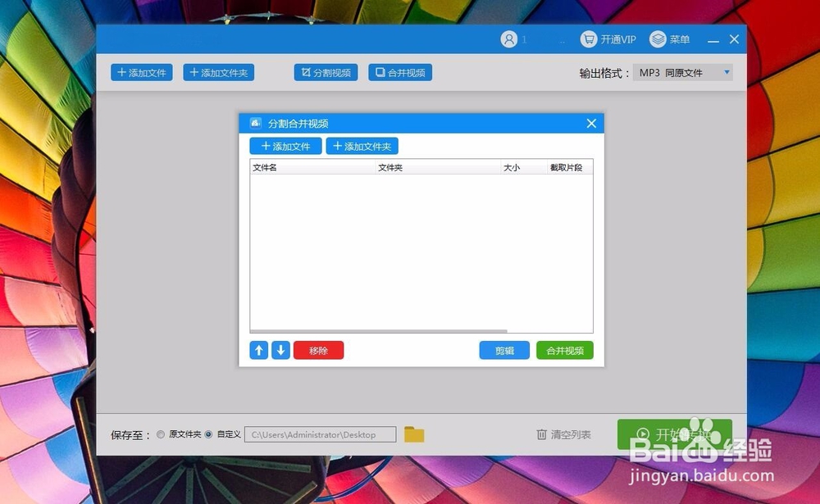This screenshot has width=820, height=504.
Task: Select the 自定义 save destination radio button
Action: (210, 434)
